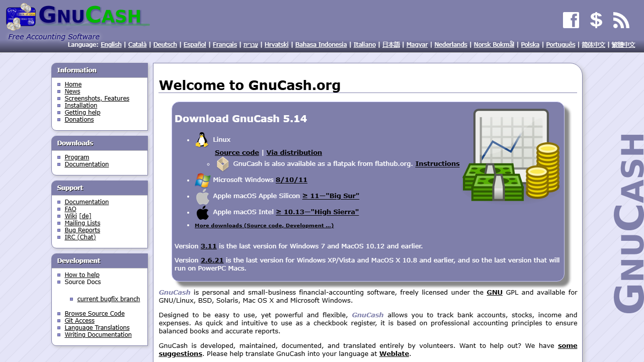Open Language Translations link
The height and width of the screenshot is (362, 644).
[x=97, y=328]
